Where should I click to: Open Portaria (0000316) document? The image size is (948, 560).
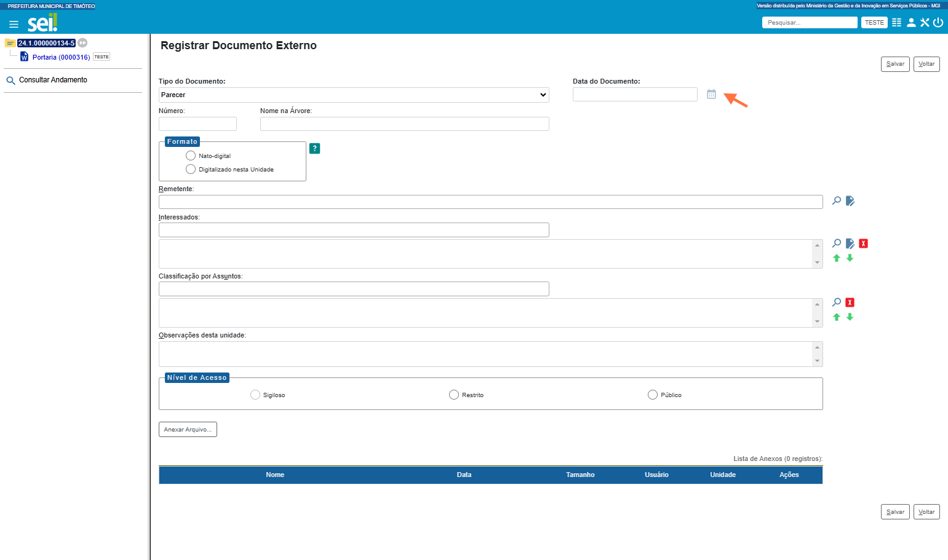click(x=61, y=57)
